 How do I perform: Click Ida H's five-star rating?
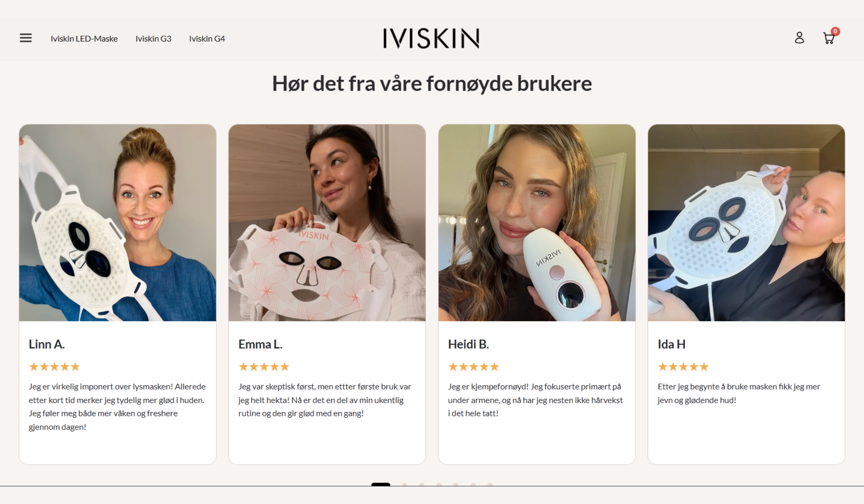point(683,367)
